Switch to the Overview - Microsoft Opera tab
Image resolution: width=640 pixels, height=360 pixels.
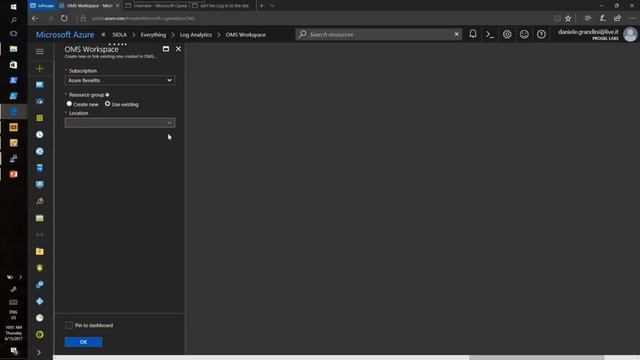(x=156, y=6)
